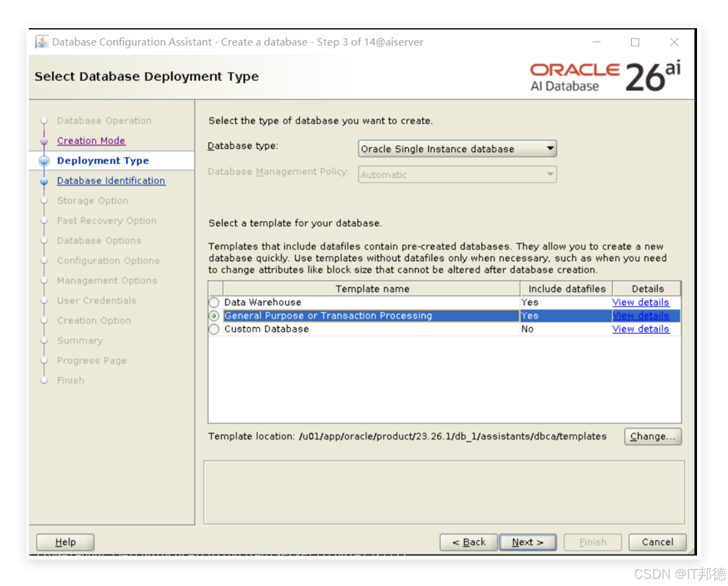Click Management Options step

click(x=107, y=281)
